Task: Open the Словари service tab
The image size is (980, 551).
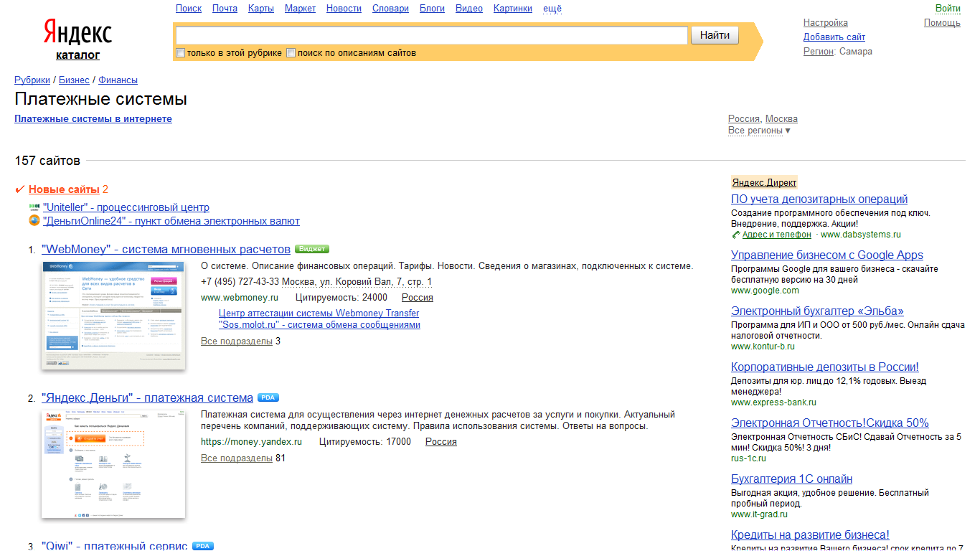Action: click(x=390, y=9)
